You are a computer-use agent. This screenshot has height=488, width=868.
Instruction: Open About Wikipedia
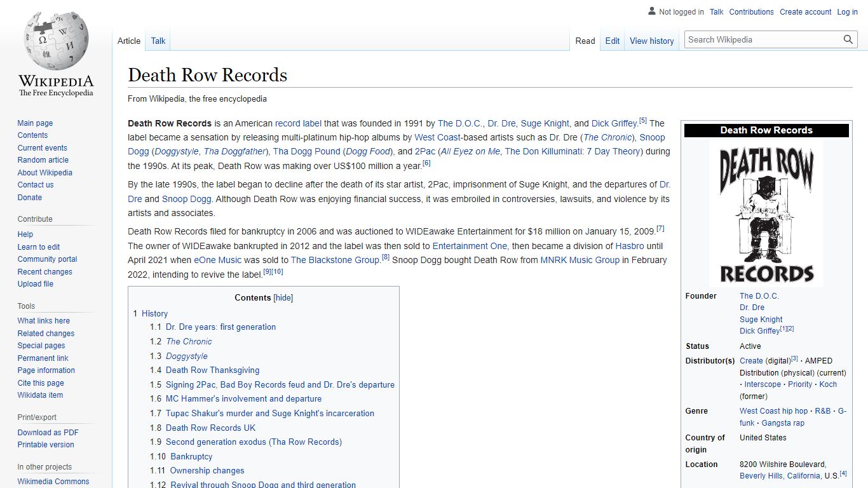pos(44,173)
